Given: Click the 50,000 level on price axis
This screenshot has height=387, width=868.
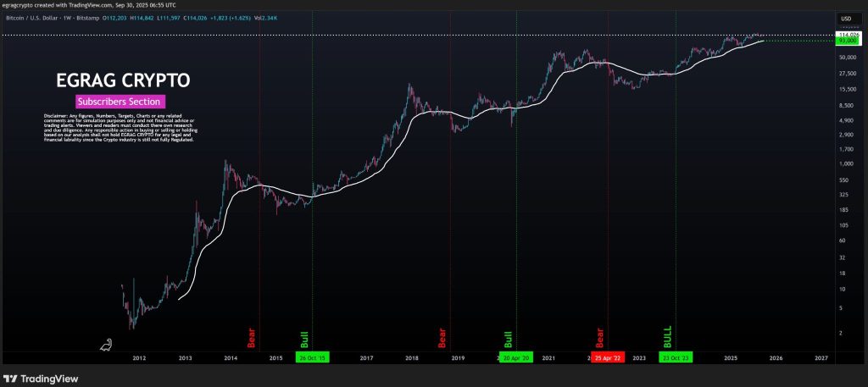Looking at the screenshot, I should [846, 58].
